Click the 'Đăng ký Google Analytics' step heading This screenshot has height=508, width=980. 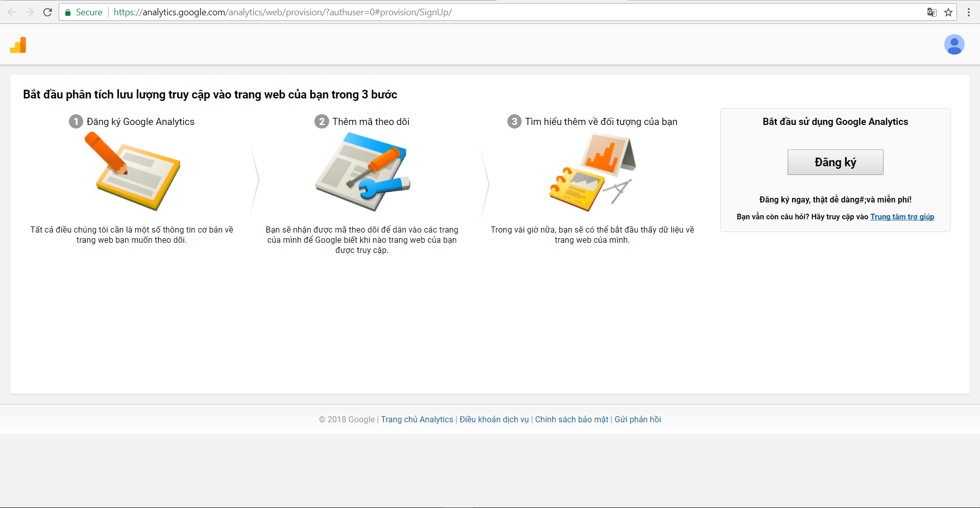coord(140,122)
